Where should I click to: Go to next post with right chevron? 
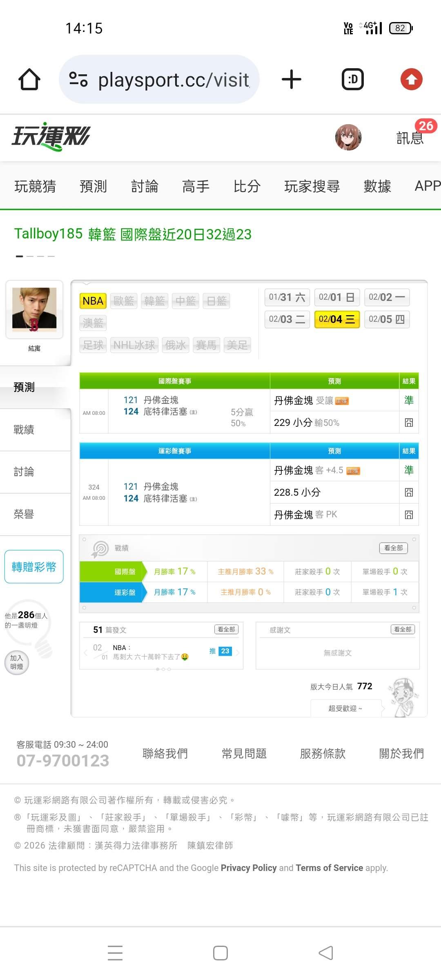[238, 652]
